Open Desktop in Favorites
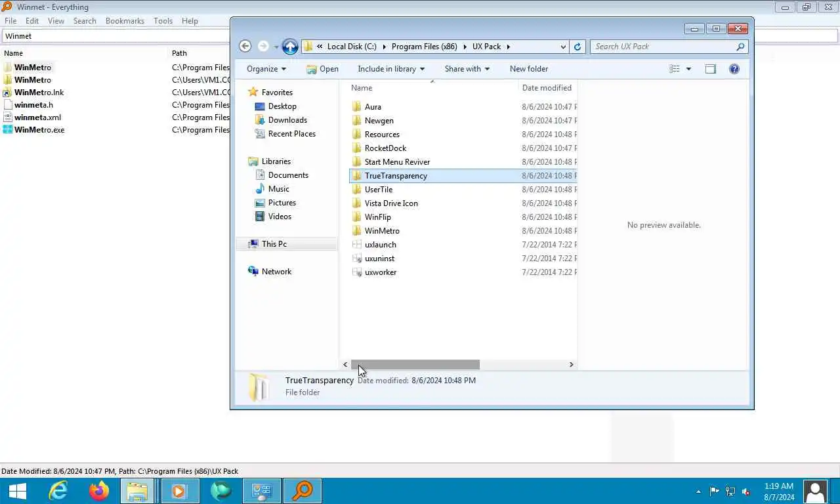Screen dimensions: 840x504 click(282, 106)
